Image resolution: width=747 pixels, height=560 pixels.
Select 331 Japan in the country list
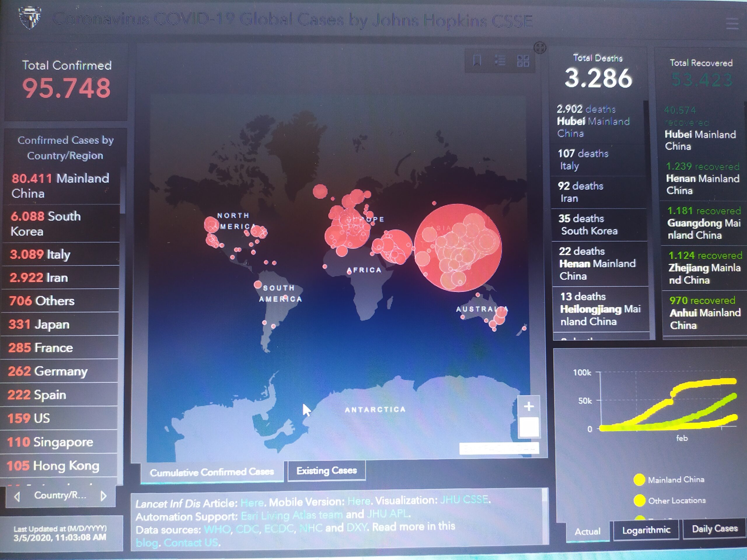click(x=60, y=324)
